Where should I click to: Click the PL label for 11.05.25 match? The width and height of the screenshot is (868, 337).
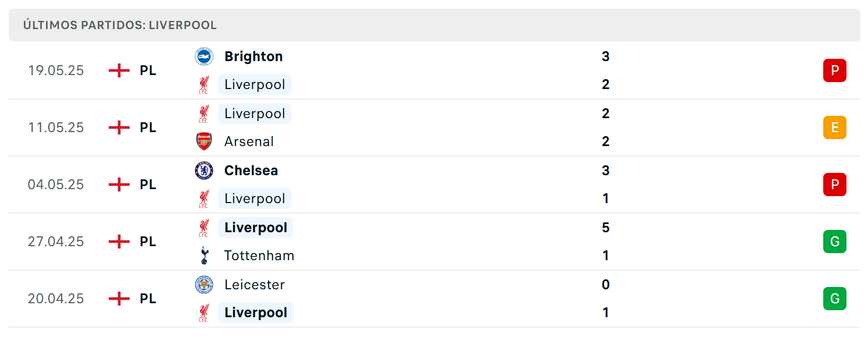pos(148,127)
